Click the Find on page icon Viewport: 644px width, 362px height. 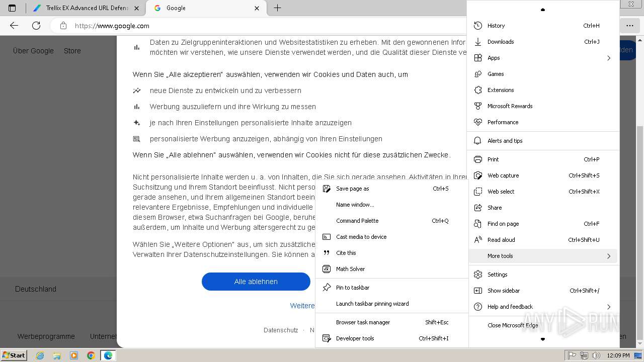tap(478, 224)
